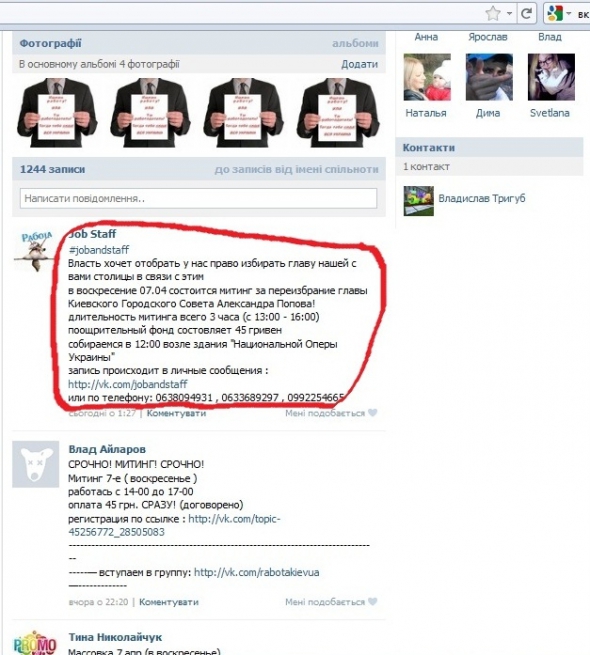This screenshot has width=590, height=655.
Task: Open the альбоми link in Фотографії
Action: point(355,43)
